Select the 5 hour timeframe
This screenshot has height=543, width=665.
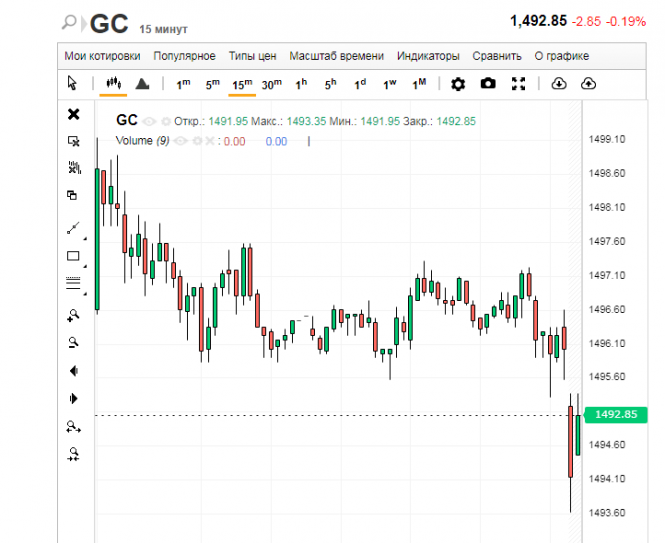tap(330, 84)
